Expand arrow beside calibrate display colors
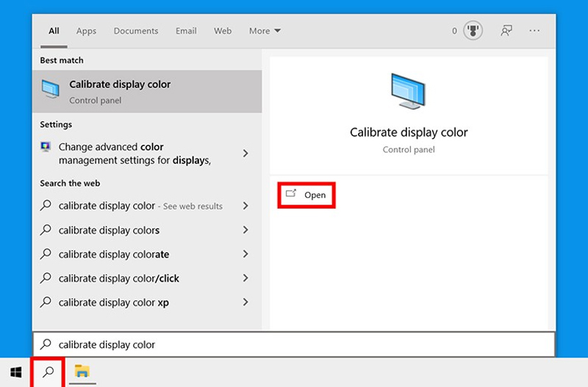The width and height of the screenshot is (588, 387). pyautogui.click(x=245, y=230)
